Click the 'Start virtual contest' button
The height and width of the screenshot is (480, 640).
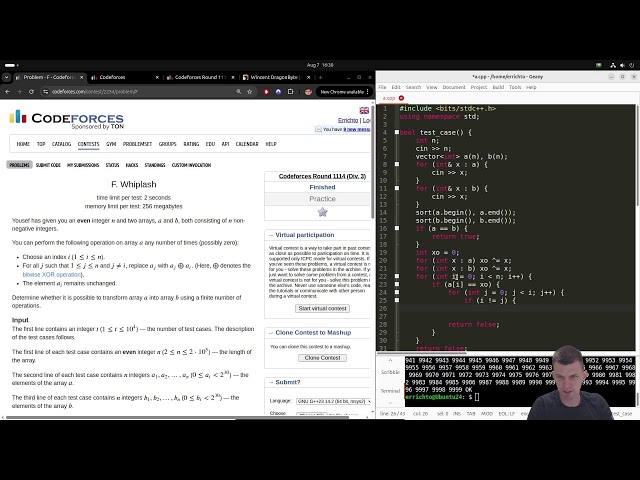click(322, 309)
